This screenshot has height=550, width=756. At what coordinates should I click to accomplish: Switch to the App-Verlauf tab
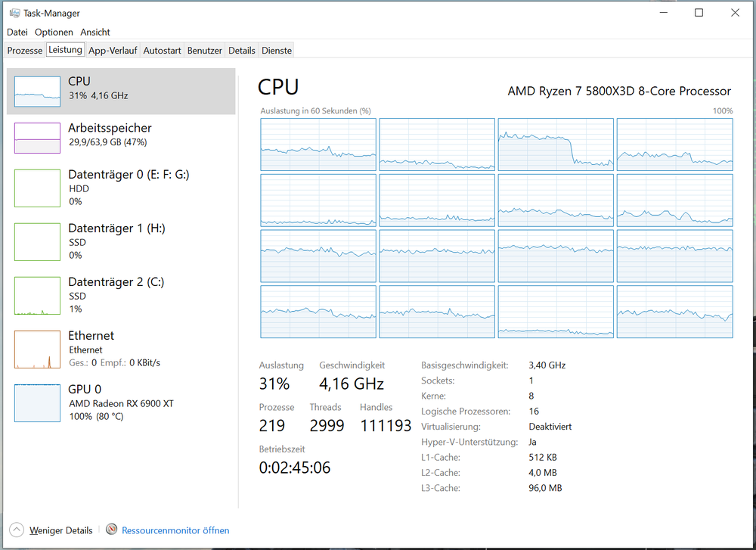point(113,51)
